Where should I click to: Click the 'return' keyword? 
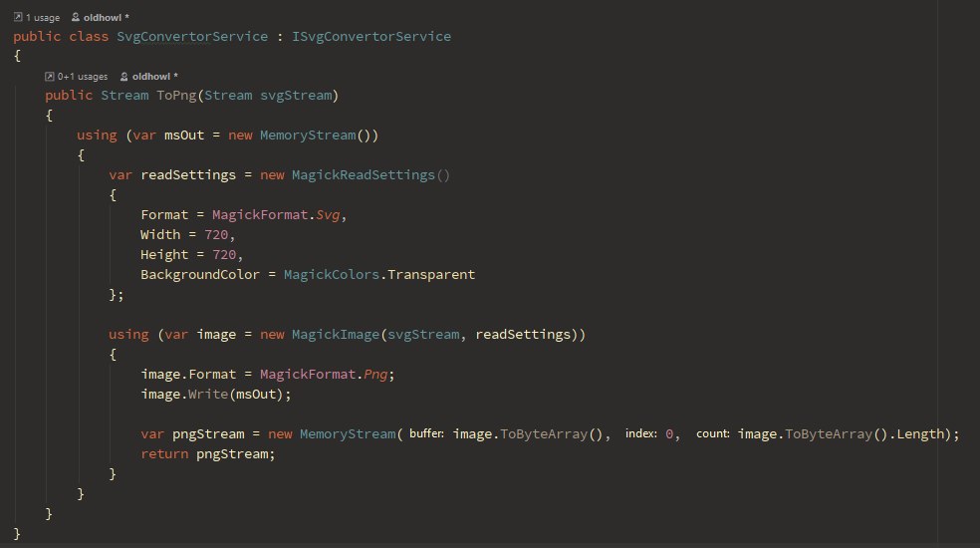pos(164,454)
